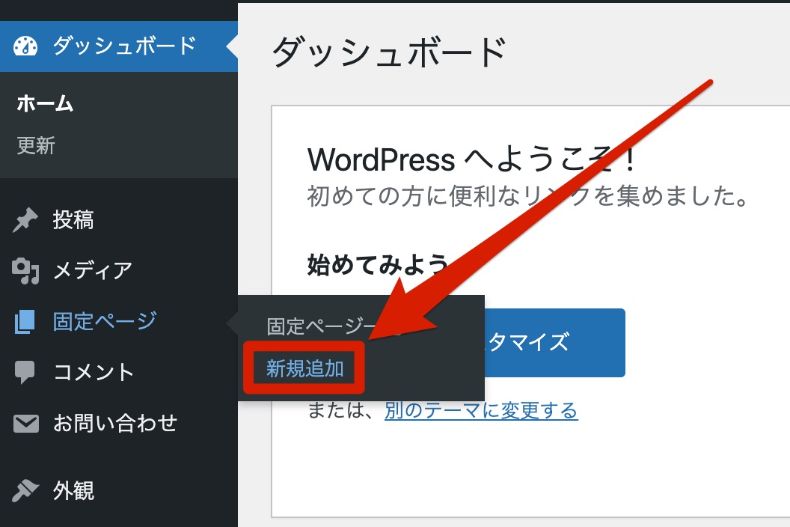The width and height of the screenshot is (790, 527).
Task: Click the speech bubble comment icon
Action: point(25,372)
